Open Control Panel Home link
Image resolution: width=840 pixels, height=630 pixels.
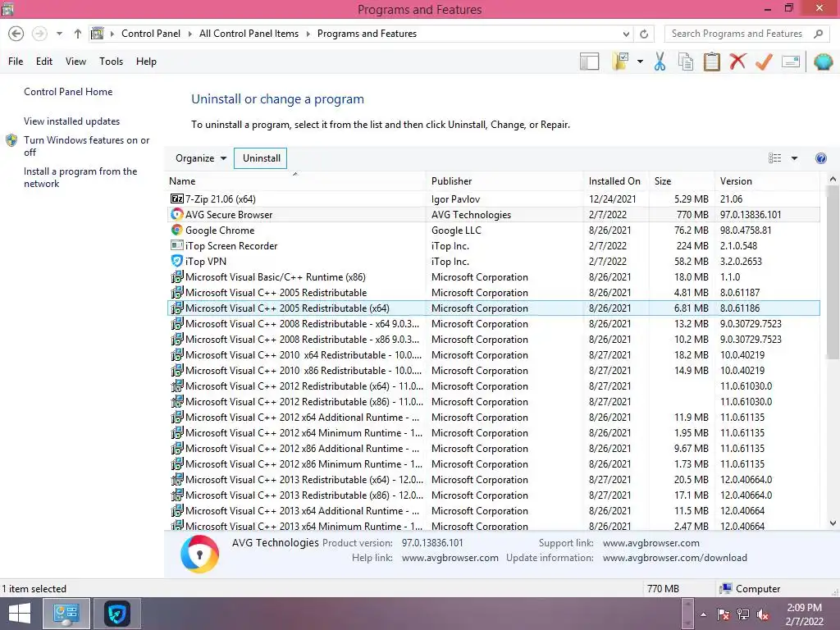(68, 92)
